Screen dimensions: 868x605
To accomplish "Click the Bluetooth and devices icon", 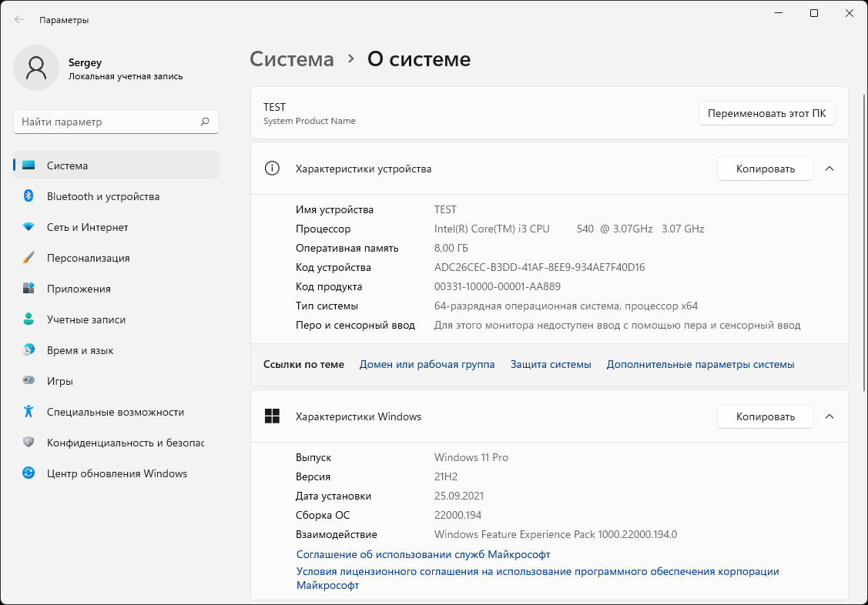I will click(x=28, y=196).
